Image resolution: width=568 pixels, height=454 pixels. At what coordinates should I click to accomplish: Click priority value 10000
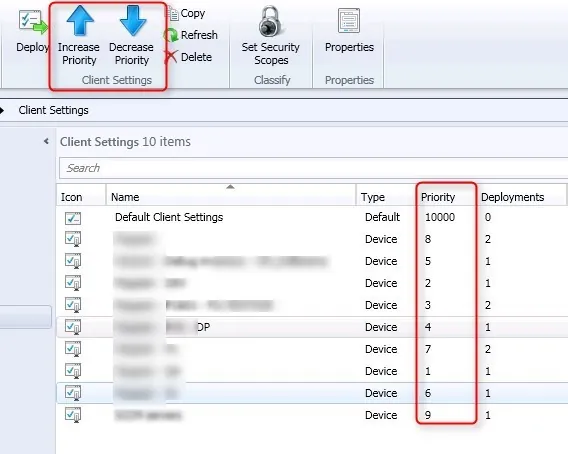point(440,217)
